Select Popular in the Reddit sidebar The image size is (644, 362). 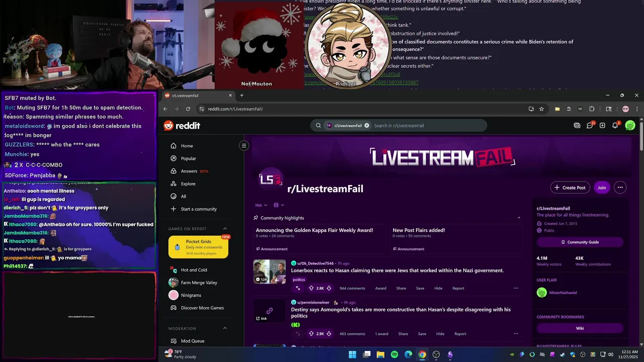(x=200, y=158)
